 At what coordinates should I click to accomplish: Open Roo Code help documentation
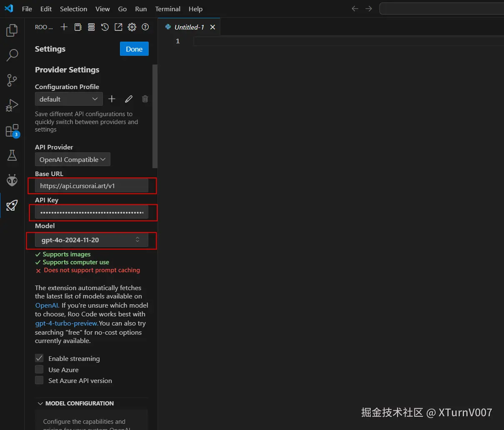145,27
